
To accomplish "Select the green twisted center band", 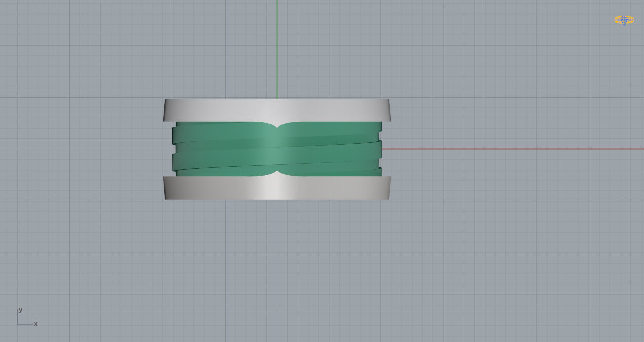I will coord(277,149).
